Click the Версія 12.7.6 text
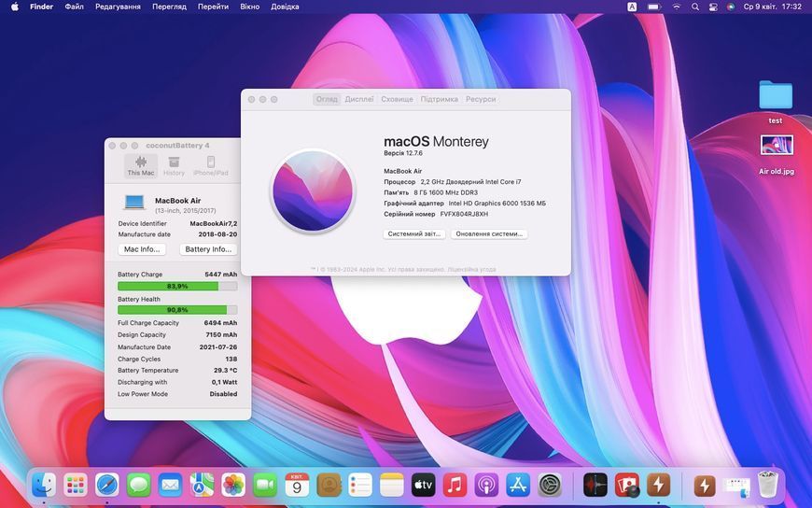This screenshot has height=508, width=812. pyautogui.click(x=403, y=153)
